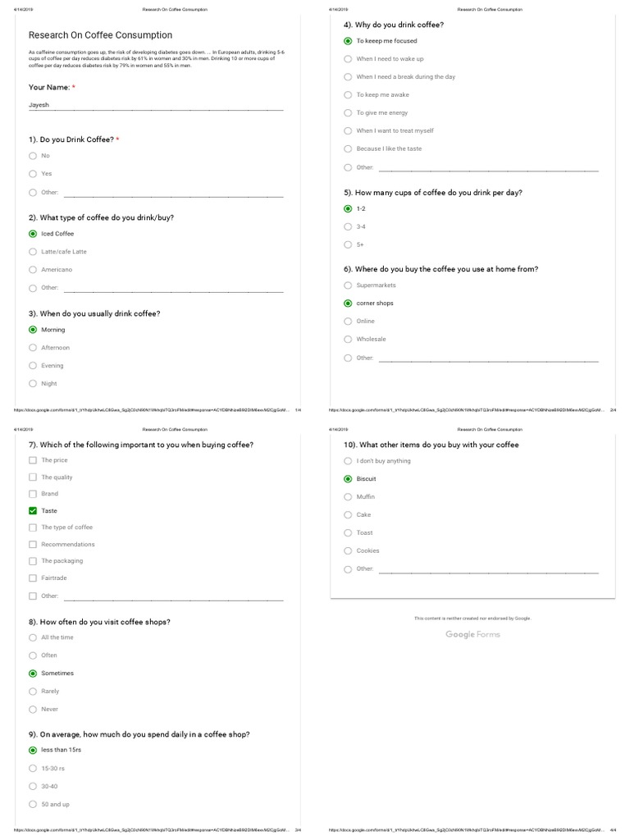Select the "Yes" radio button for drinking coffee

[x=33, y=174]
